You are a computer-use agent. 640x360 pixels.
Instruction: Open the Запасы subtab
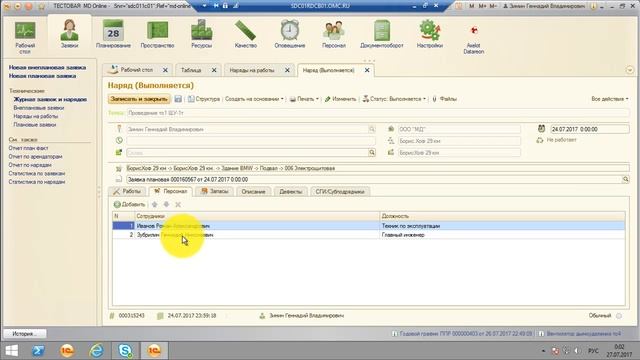215,191
